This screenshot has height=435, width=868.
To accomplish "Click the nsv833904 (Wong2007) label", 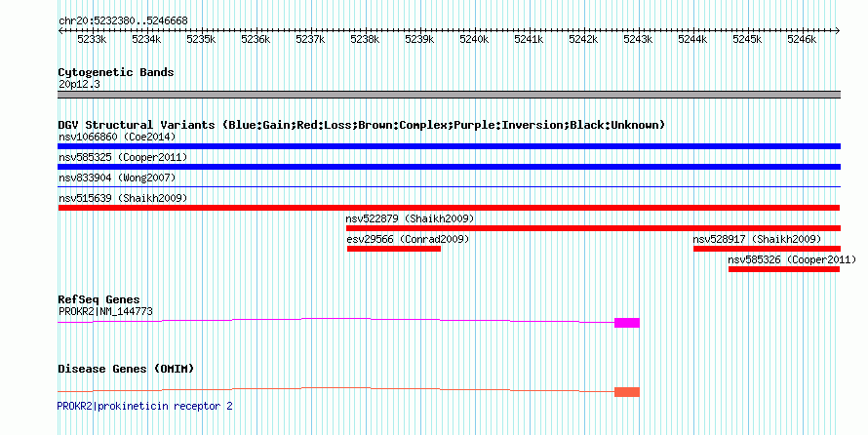I will coord(117,178).
